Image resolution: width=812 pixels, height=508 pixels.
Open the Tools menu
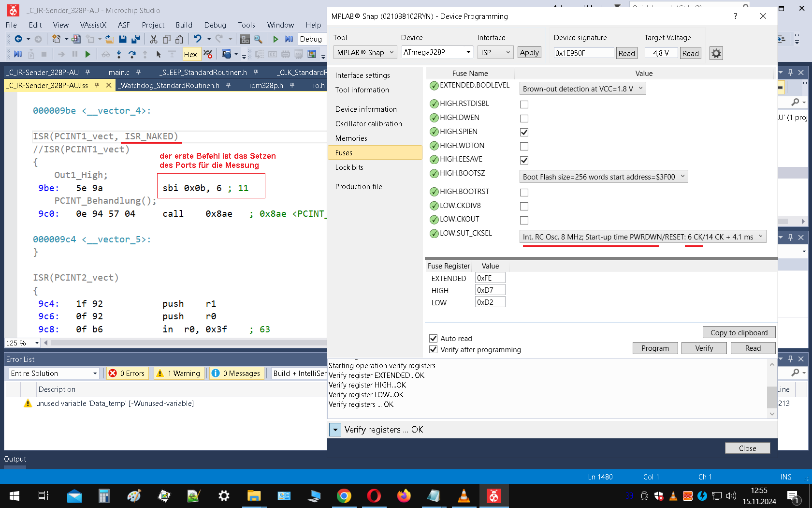[x=246, y=25]
